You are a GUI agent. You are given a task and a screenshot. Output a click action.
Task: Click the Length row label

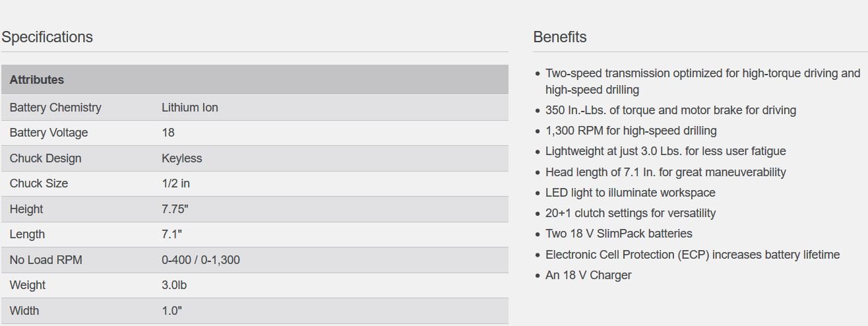[x=28, y=234]
